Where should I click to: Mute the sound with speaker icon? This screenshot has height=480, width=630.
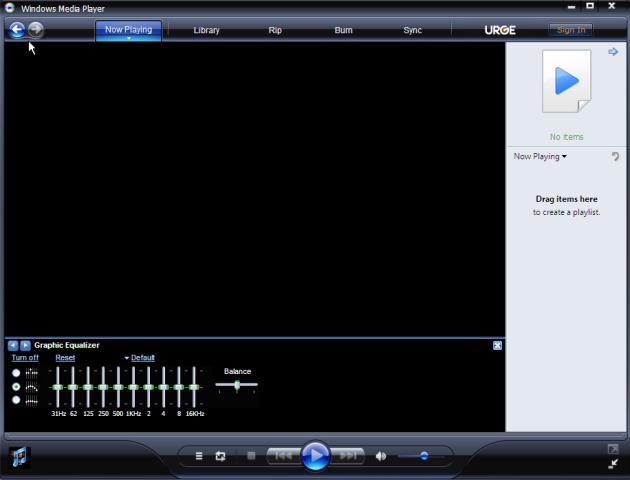[x=380, y=456]
